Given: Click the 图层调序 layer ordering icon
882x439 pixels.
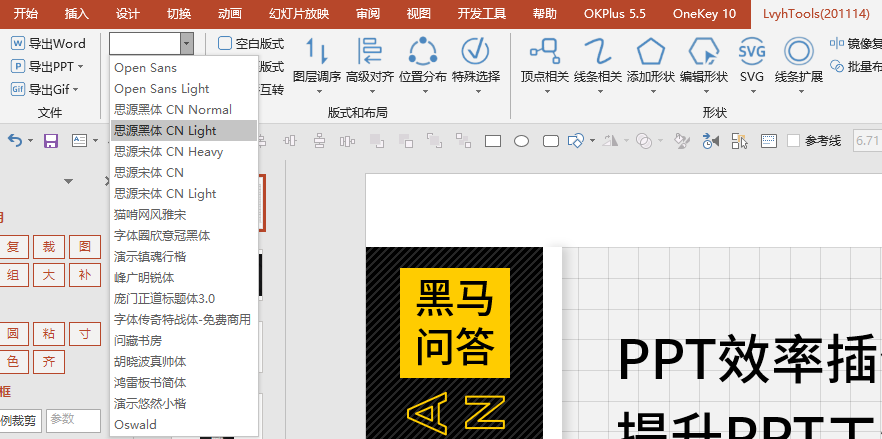Looking at the screenshot, I should (317, 52).
